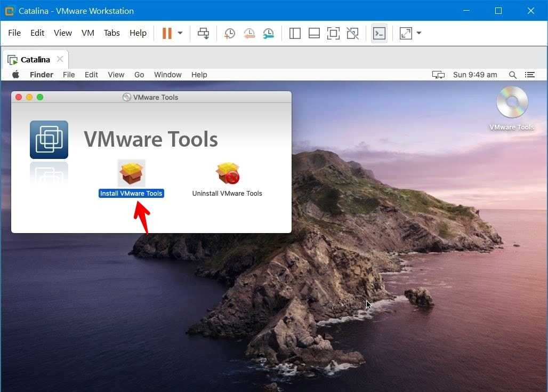This screenshot has width=548, height=392.
Task: Open the Window menu in Finder
Action: point(168,75)
